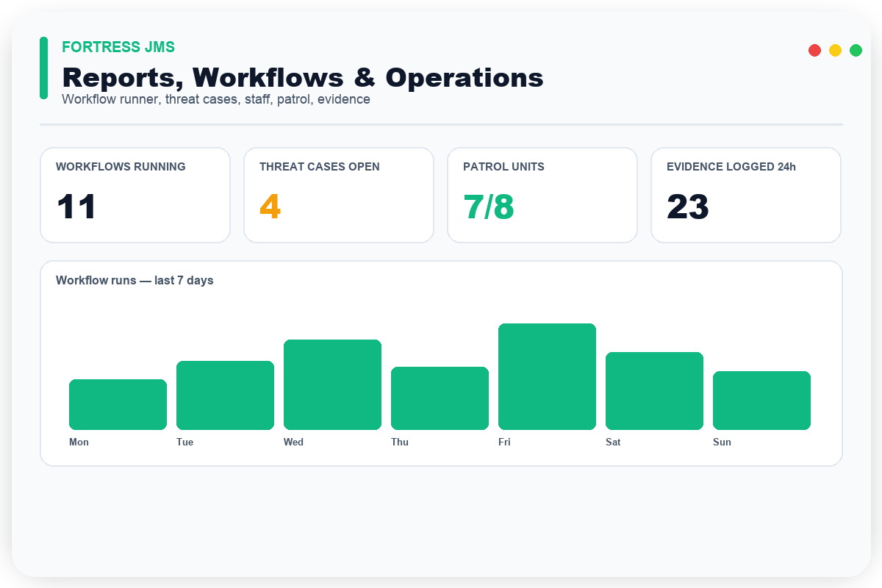
Task: Click the "Fri" axis label
Action: point(504,442)
